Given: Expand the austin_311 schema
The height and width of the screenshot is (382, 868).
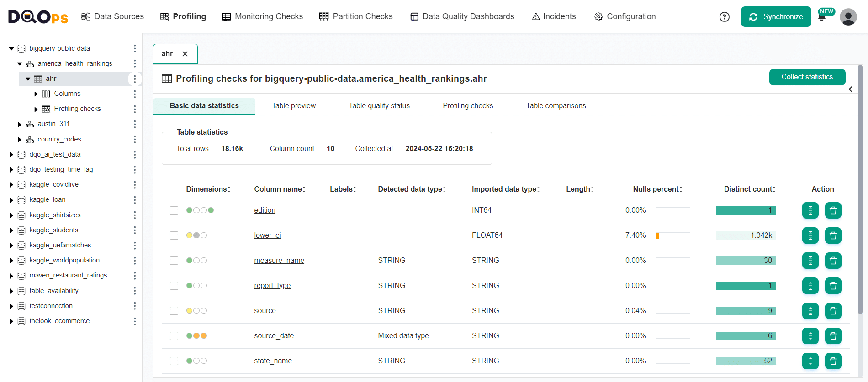Looking at the screenshot, I should pos(20,124).
